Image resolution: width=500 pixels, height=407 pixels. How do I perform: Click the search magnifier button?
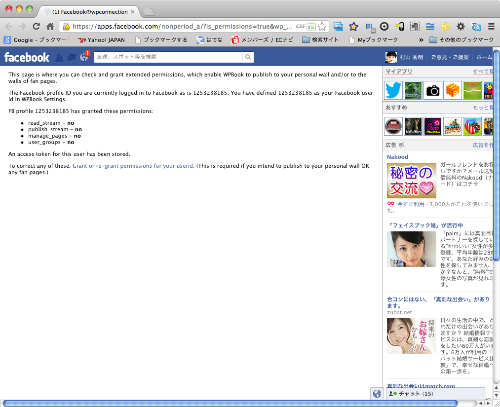pyautogui.click(x=248, y=57)
